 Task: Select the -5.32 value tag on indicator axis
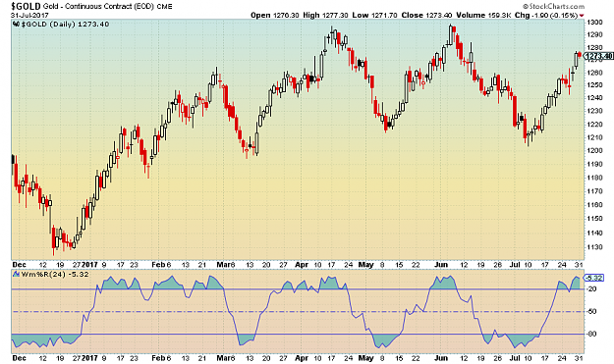594,278
